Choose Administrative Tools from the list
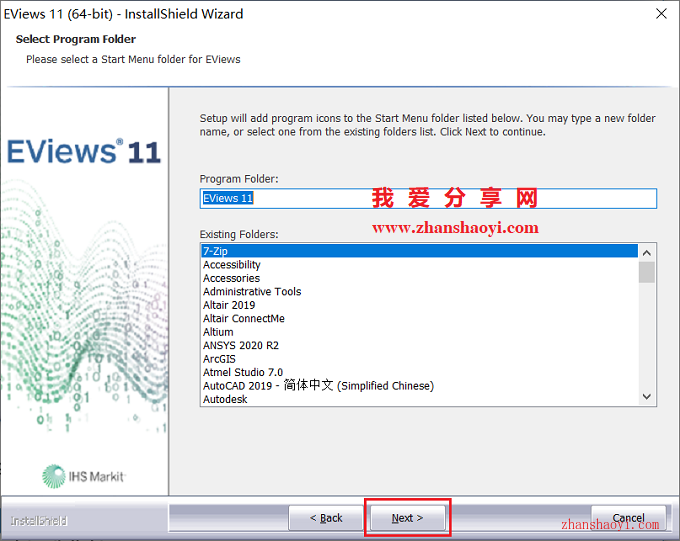The width and height of the screenshot is (680, 541). tap(419, 291)
